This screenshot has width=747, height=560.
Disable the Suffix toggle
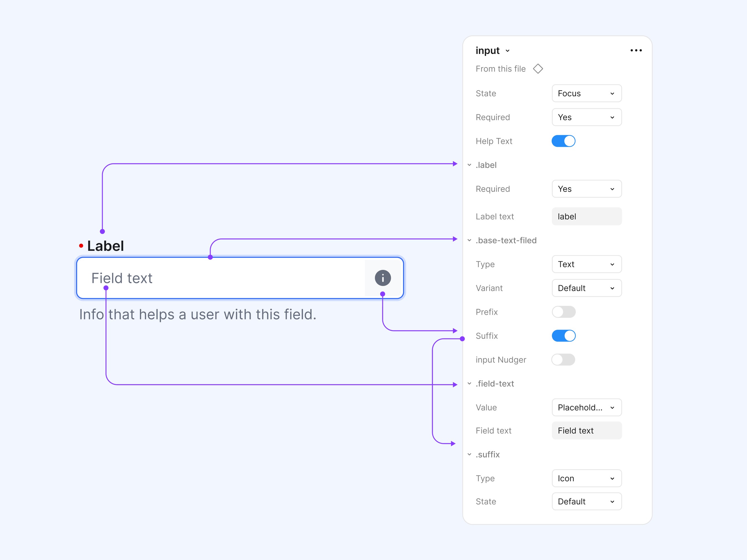click(x=563, y=336)
